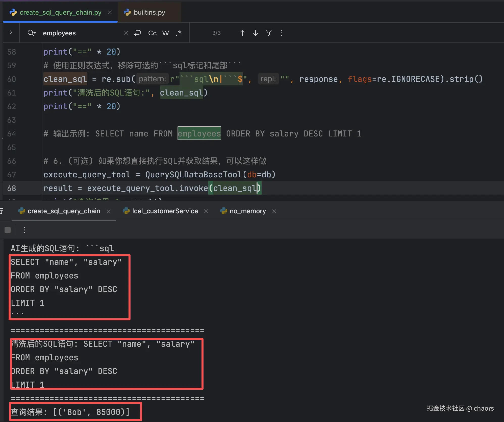Click into the employees search field
504x422 pixels.
tap(81, 33)
